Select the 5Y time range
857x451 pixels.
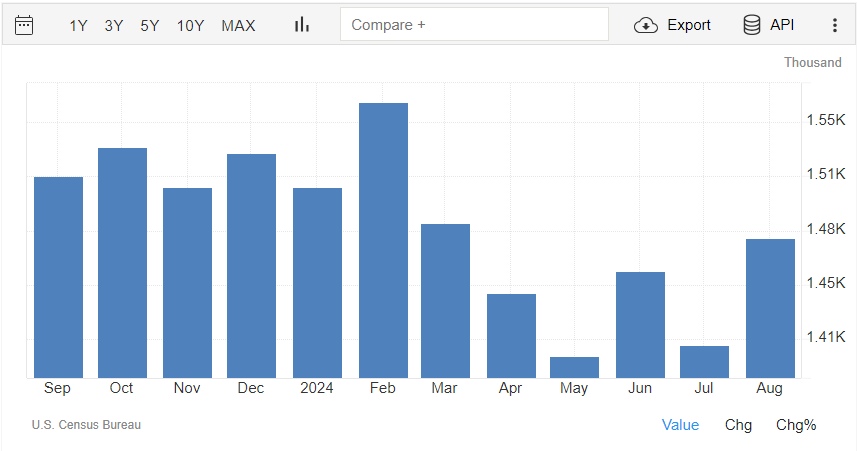(x=149, y=26)
